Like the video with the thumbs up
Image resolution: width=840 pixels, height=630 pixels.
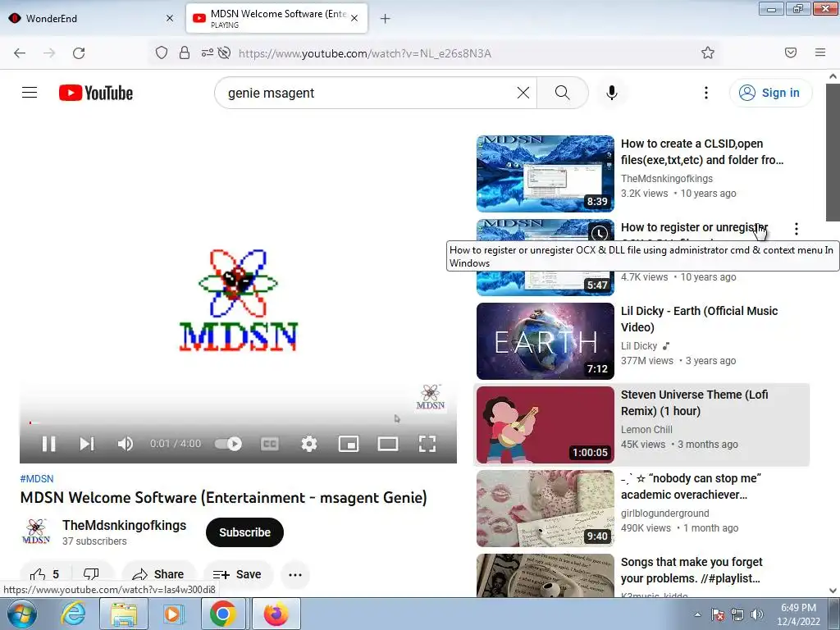45,575
